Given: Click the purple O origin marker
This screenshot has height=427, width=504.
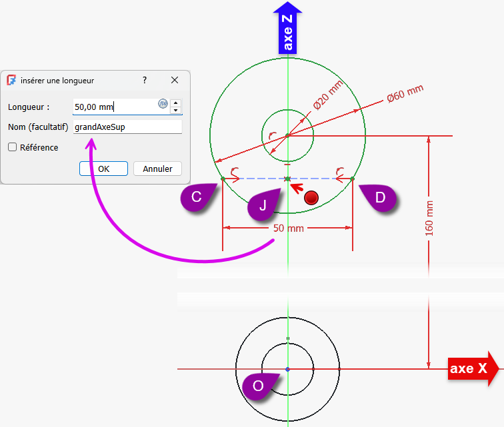Looking at the screenshot, I should (260, 386).
